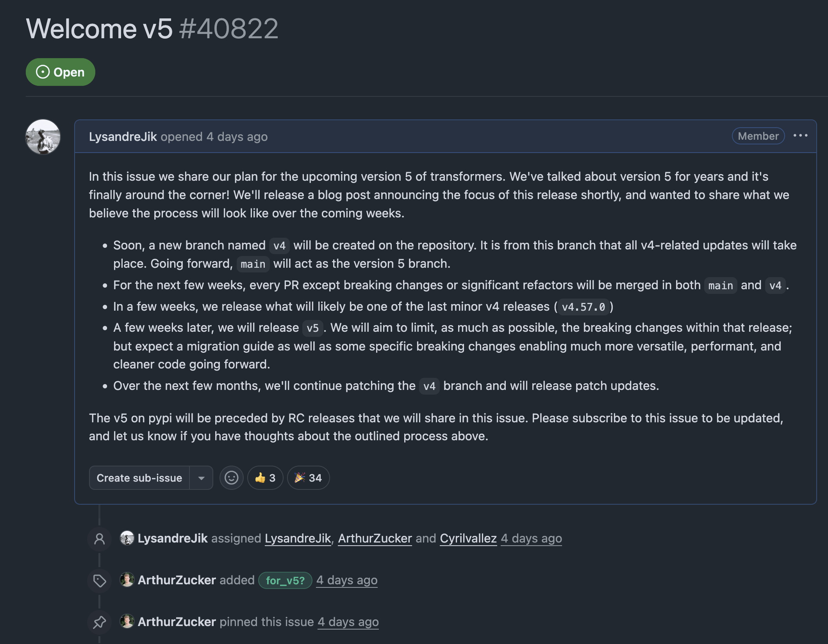Viewport: 828px width, 644px height.
Task: Open the for_v5? label
Action: point(285,580)
